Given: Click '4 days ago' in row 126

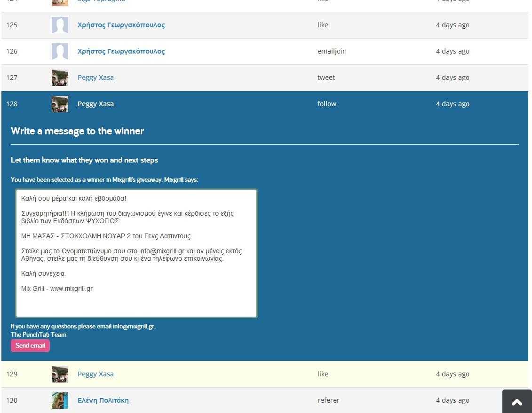Looking at the screenshot, I should click(x=453, y=51).
